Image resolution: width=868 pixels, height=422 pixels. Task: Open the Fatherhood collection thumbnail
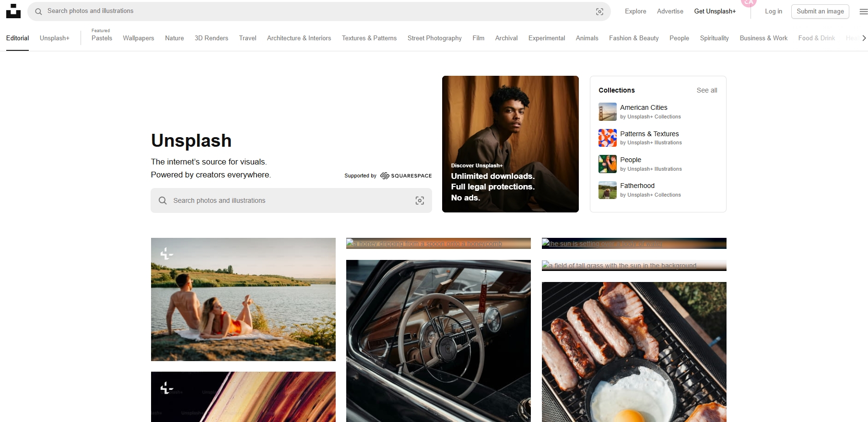pyautogui.click(x=608, y=190)
